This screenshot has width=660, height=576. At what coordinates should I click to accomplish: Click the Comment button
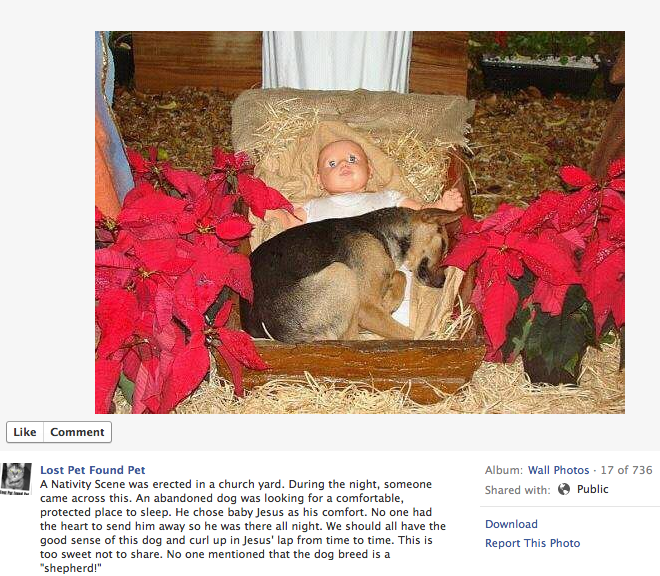click(77, 432)
